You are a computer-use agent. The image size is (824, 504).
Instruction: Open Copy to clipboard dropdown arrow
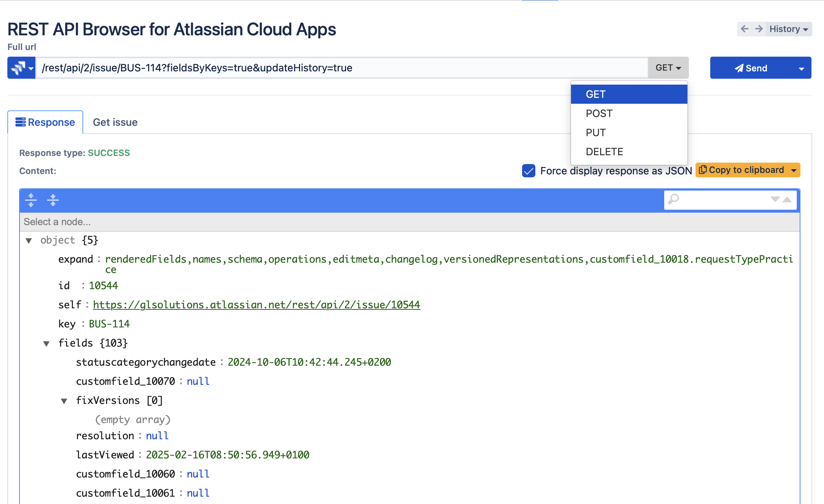(x=794, y=170)
